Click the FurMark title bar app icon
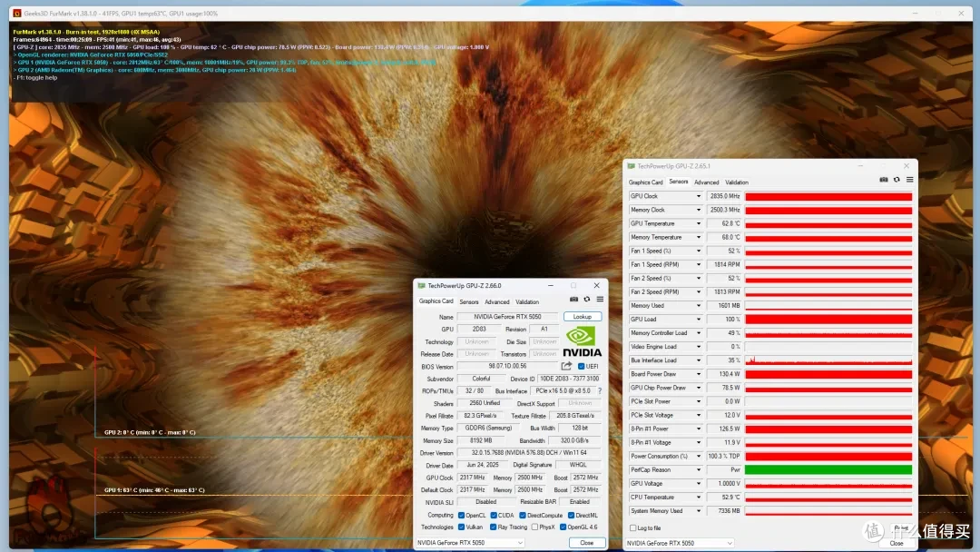The width and height of the screenshot is (980, 552). tap(17, 13)
